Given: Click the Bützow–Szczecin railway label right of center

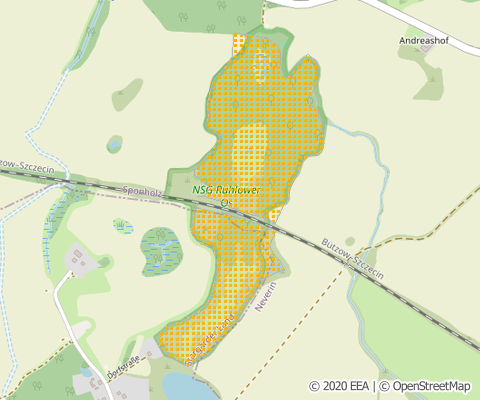Looking at the screenshot, I should 352,259.
